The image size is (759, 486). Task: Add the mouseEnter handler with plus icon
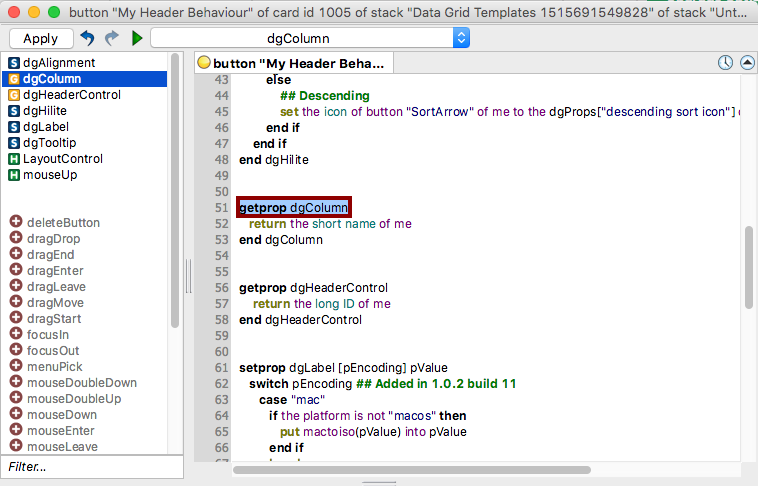(x=16, y=429)
